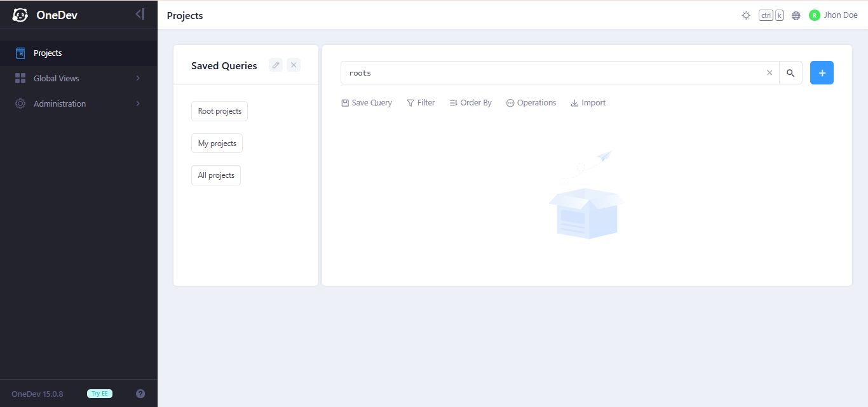Screen dimensions: 868x407
Task: Click the OneDev logo
Action: click(44, 15)
